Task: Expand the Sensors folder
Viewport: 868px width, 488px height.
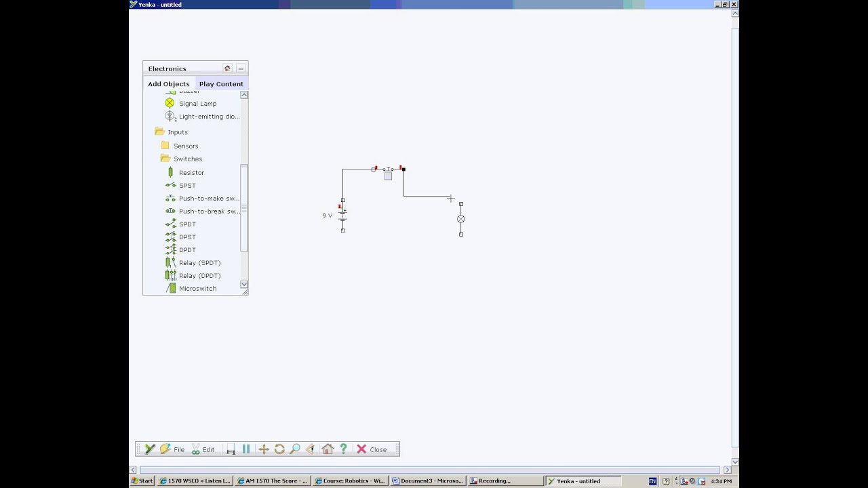Action: [180, 146]
